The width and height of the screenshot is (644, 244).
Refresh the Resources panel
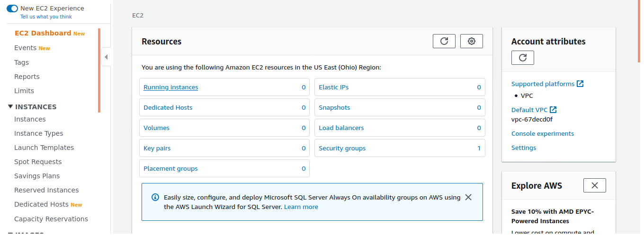pyautogui.click(x=444, y=41)
